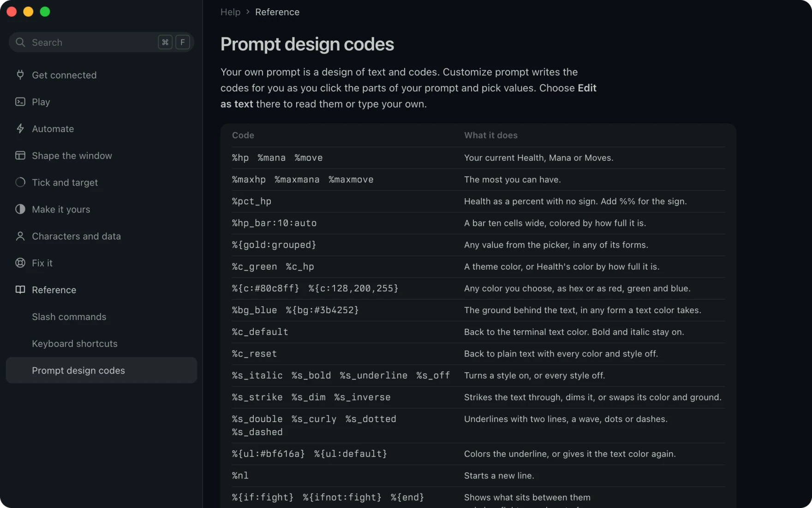812x508 pixels.
Task: Click the Help breadcrumb link
Action: (230, 12)
